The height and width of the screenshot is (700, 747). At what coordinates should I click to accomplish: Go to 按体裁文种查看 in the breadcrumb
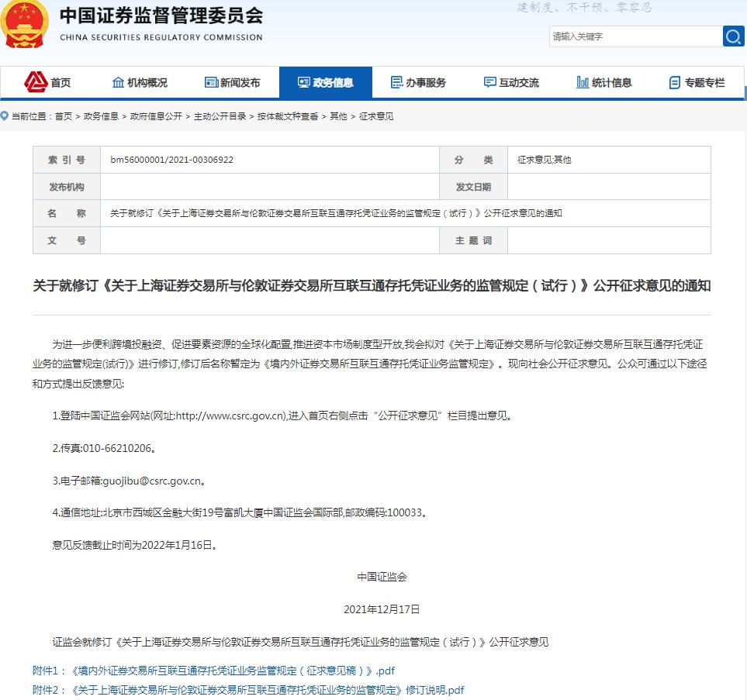pyautogui.click(x=288, y=116)
